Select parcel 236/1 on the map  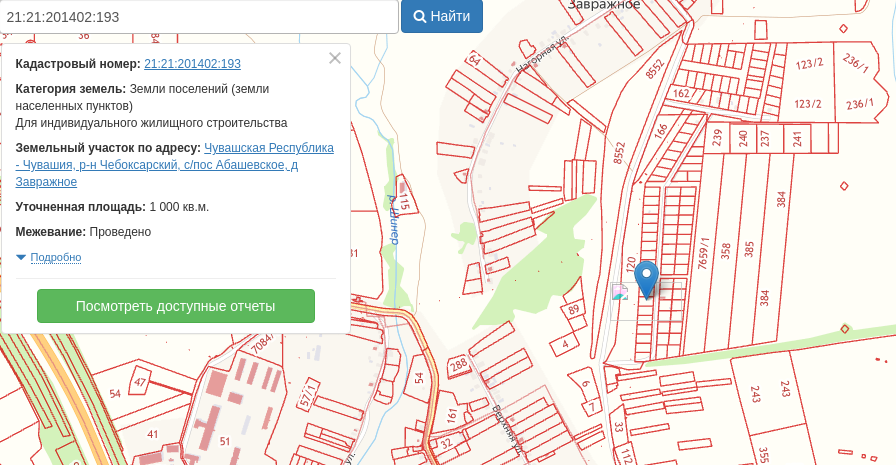pyautogui.click(x=859, y=104)
